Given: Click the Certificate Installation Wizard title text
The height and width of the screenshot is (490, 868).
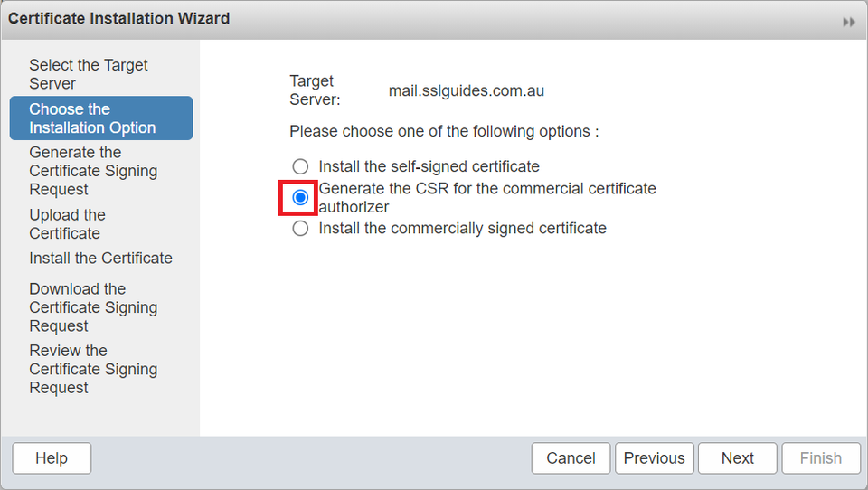Looking at the screenshot, I should coord(119,19).
